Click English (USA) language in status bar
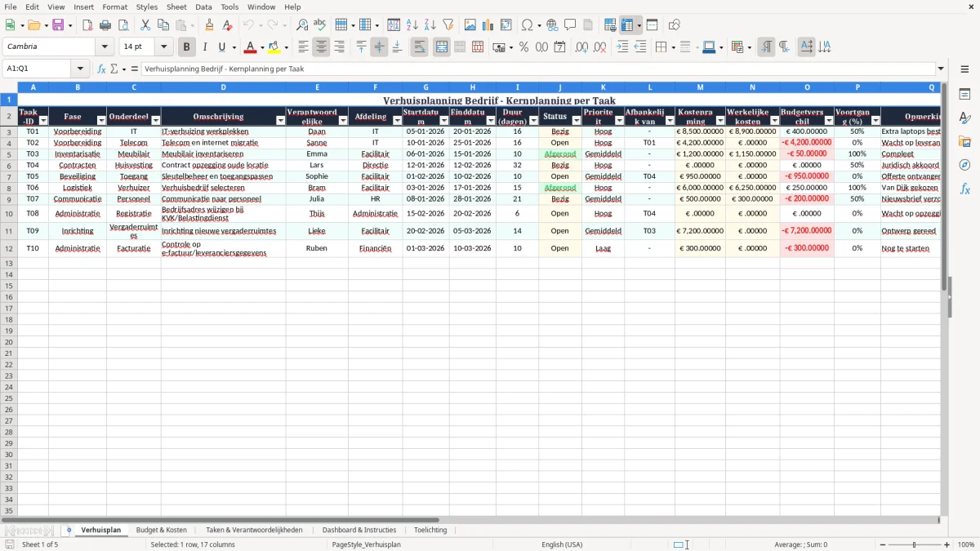Image resolution: width=980 pixels, height=551 pixels. tap(562, 544)
